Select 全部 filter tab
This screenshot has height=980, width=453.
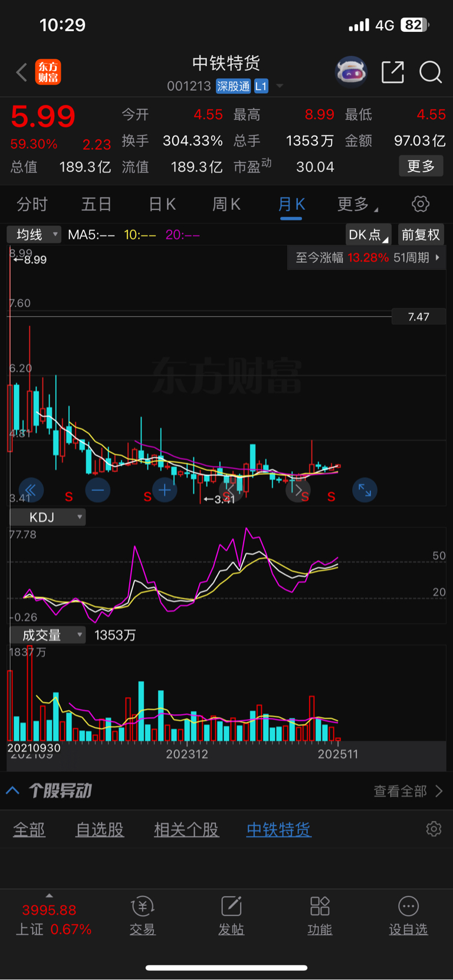[x=29, y=829]
